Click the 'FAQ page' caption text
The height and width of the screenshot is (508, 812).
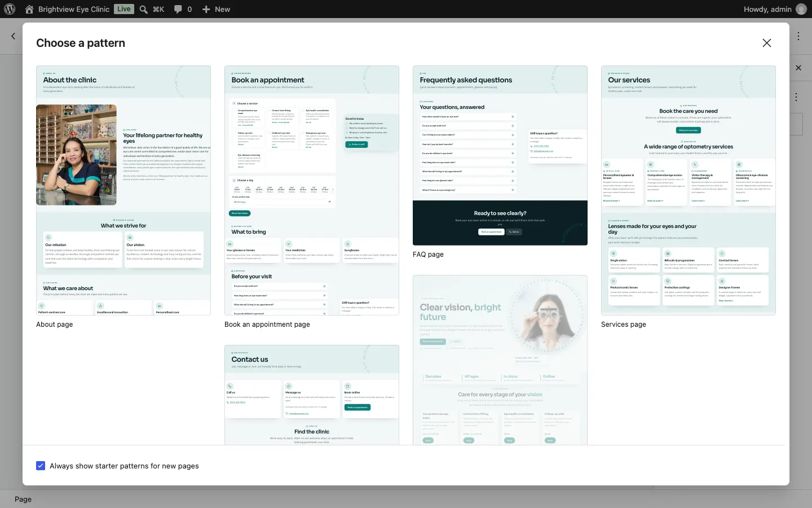click(428, 255)
